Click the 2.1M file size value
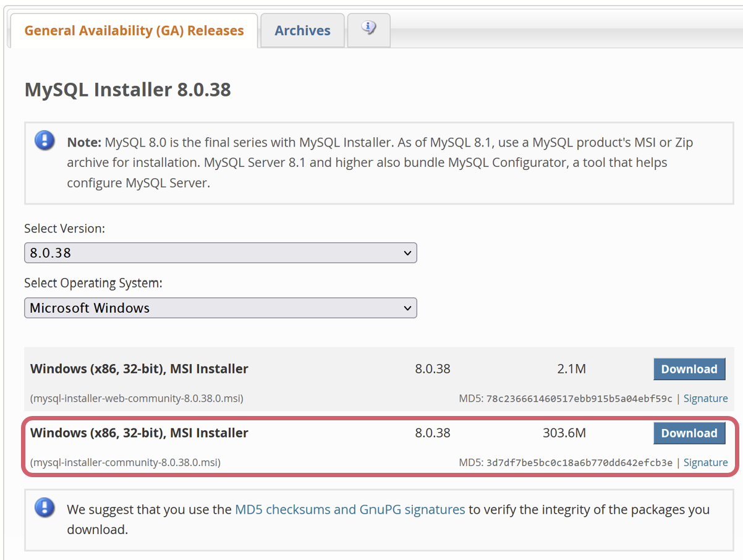The height and width of the screenshot is (560, 743). (571, 369)
